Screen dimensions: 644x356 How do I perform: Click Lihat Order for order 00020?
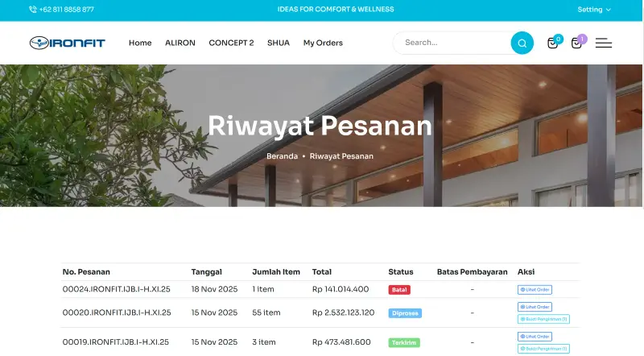(x=535, y=307)
